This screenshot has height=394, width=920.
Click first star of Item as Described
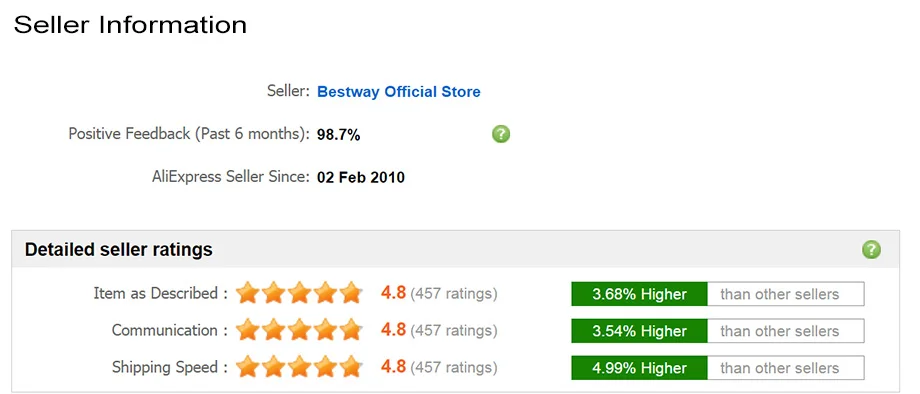248,293
